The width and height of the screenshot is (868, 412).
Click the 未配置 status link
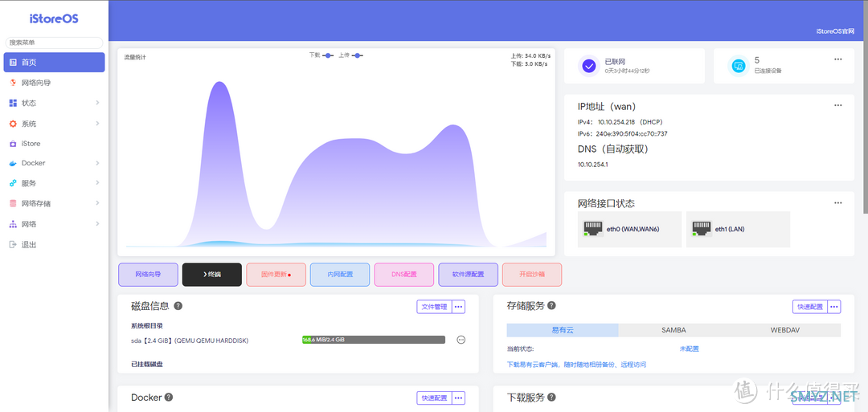click(x=690, y=349)
